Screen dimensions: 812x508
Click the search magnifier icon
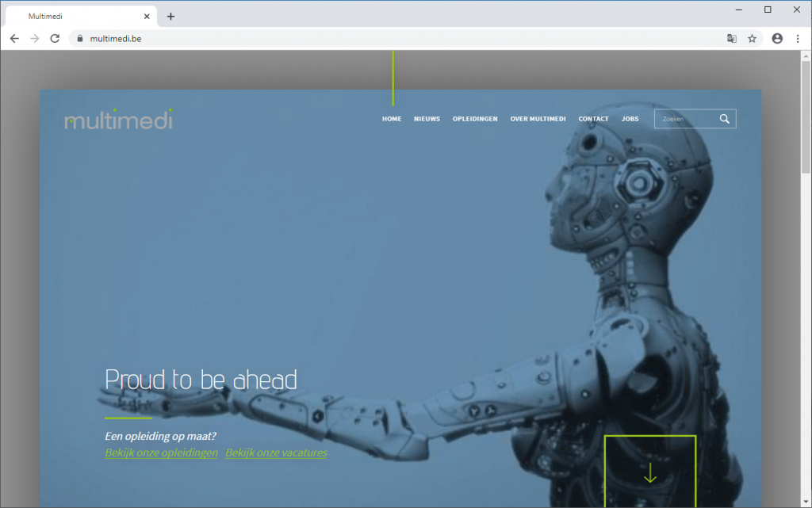pyautogui.click(x=725, y=119)
